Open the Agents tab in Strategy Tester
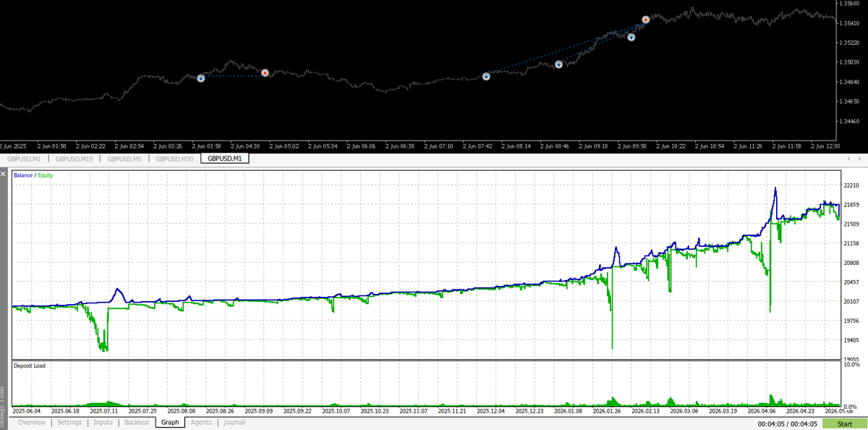Viewport: 868px width, 430px height. click(x=201, y=422)
